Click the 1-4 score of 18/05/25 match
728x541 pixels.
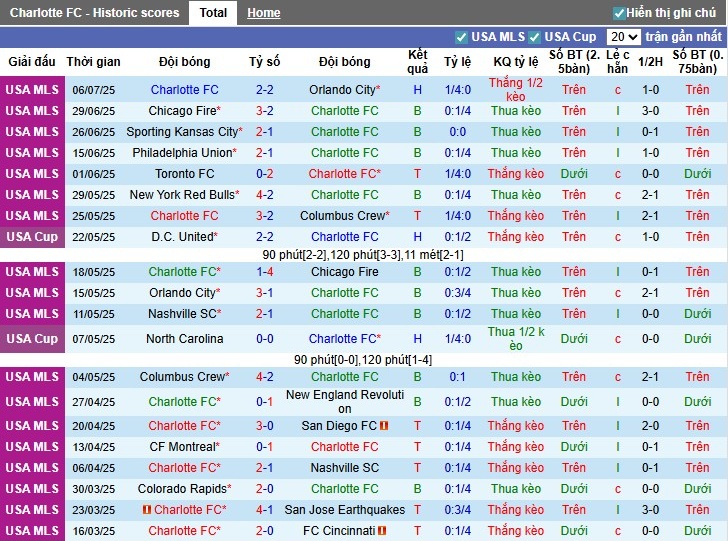pyautogui.click(x=265, y=272)
